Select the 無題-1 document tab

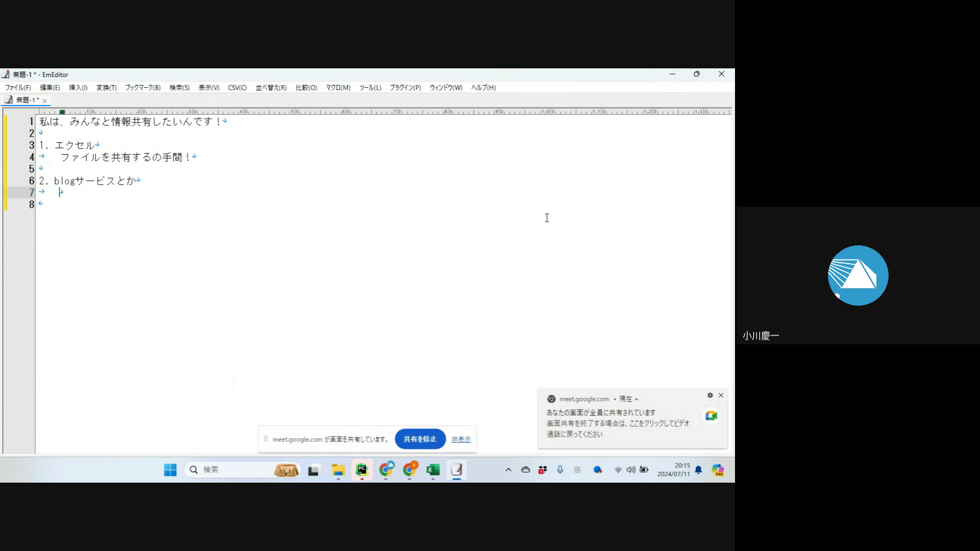(x=27, y=100)
